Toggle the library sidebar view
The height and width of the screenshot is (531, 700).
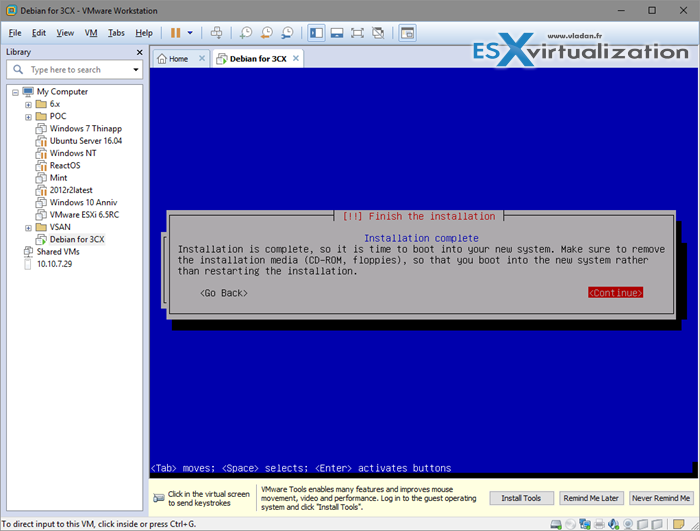(317, 33)
